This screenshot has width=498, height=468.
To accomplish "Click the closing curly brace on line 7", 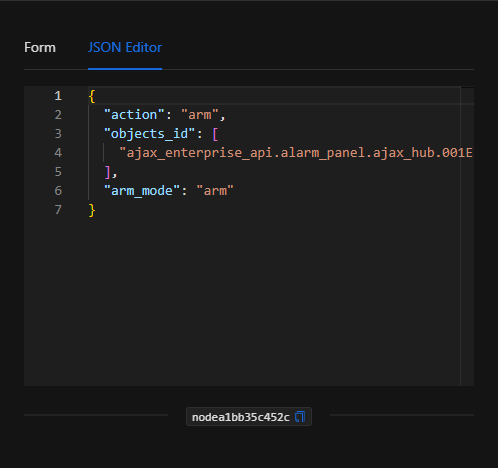I will pyautogui.click(x=92, y=210).
